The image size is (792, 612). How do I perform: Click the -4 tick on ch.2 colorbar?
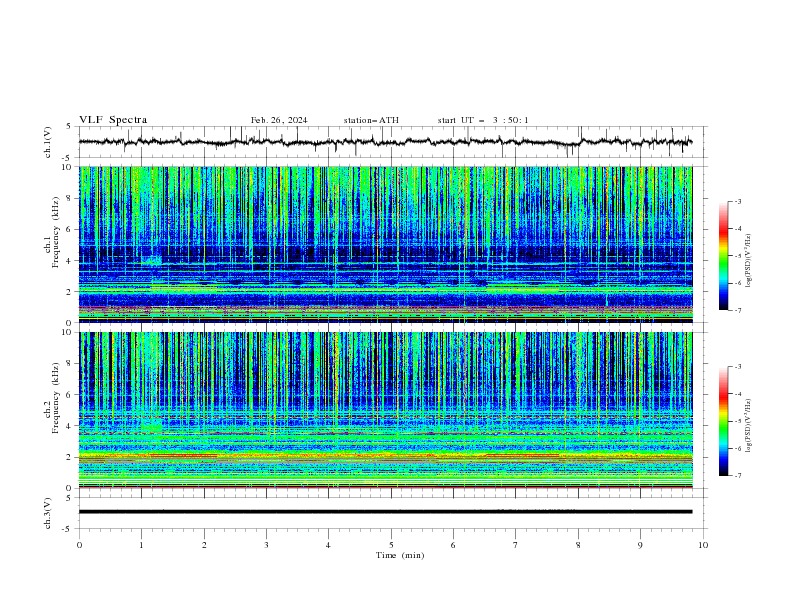[x=737, y=394]
